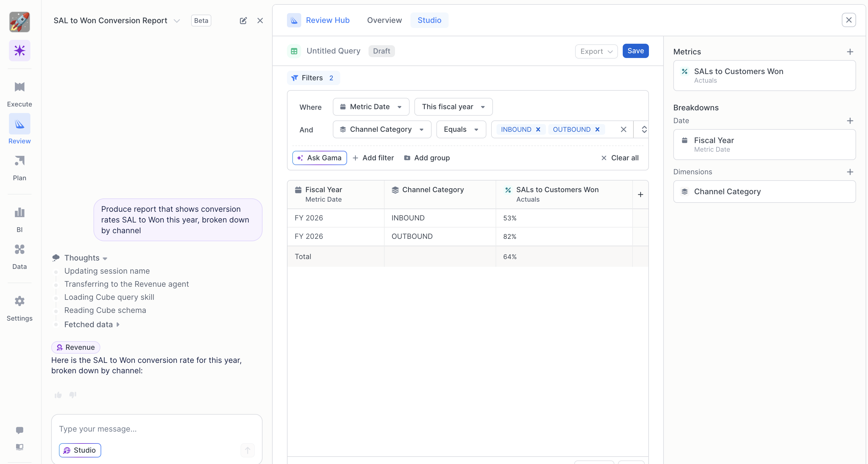Click the Channel Category column header
The width and height of the screenshot is (868, 464).
(440, 194)
